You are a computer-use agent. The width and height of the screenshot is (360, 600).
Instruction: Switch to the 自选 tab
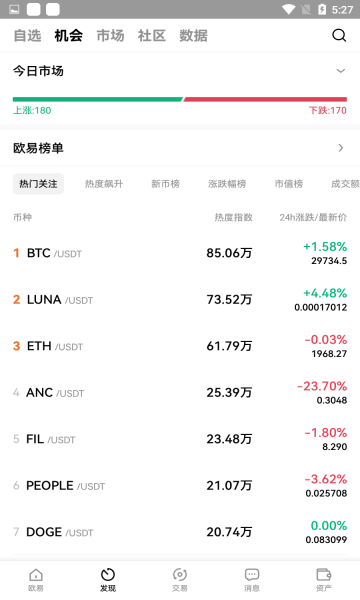27,36
